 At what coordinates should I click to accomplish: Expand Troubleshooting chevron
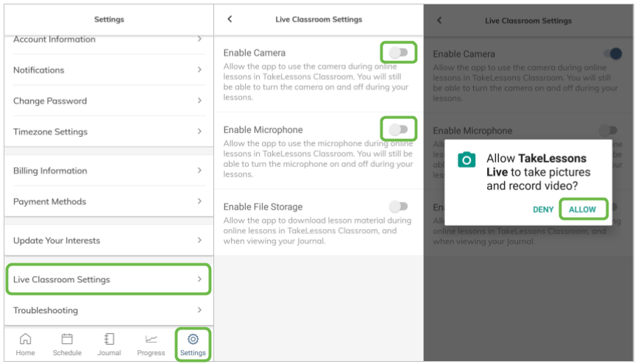[199, 310]
